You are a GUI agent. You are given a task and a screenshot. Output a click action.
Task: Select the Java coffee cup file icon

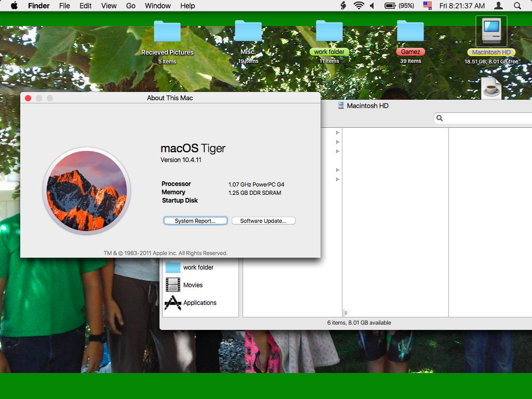491,88
